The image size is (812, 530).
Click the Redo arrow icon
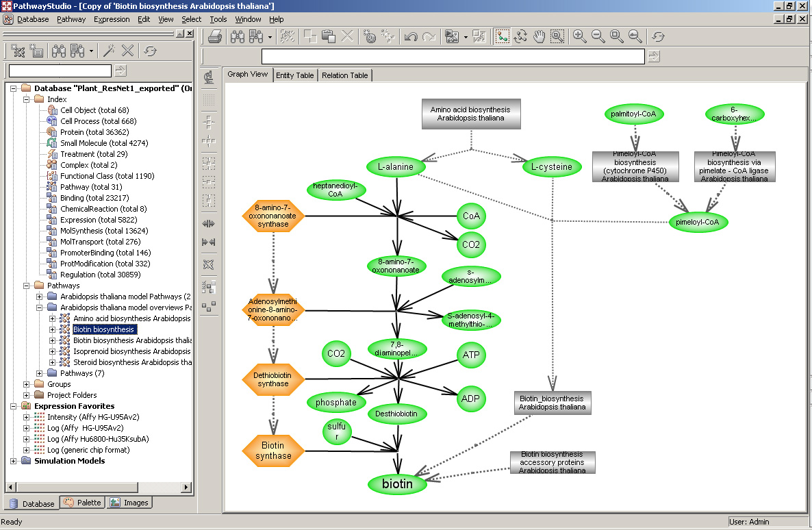(x=429, y=36)
